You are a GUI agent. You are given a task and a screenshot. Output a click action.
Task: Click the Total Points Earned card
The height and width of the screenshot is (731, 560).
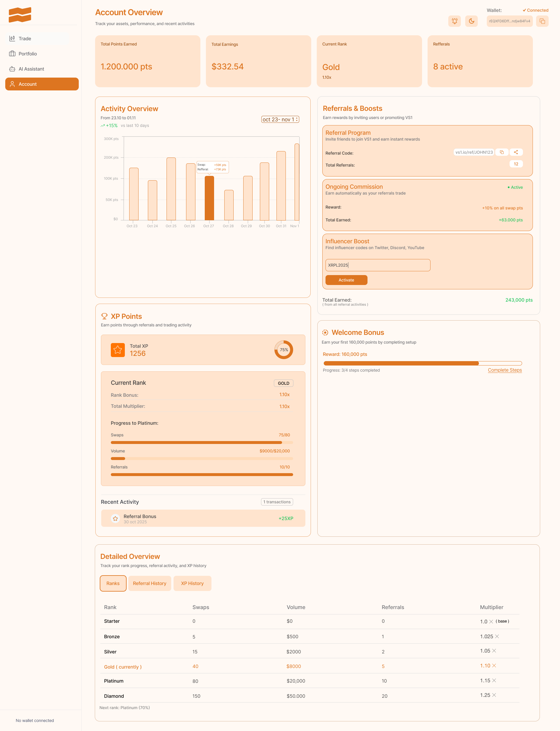coord(148,61)
